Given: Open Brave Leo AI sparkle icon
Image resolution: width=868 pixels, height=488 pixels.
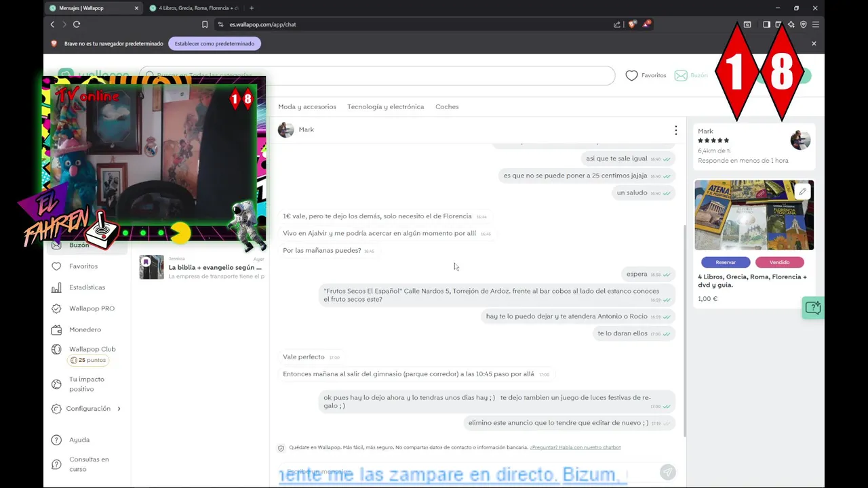Looking at the screenshot, I should click(x=791, y=24).
